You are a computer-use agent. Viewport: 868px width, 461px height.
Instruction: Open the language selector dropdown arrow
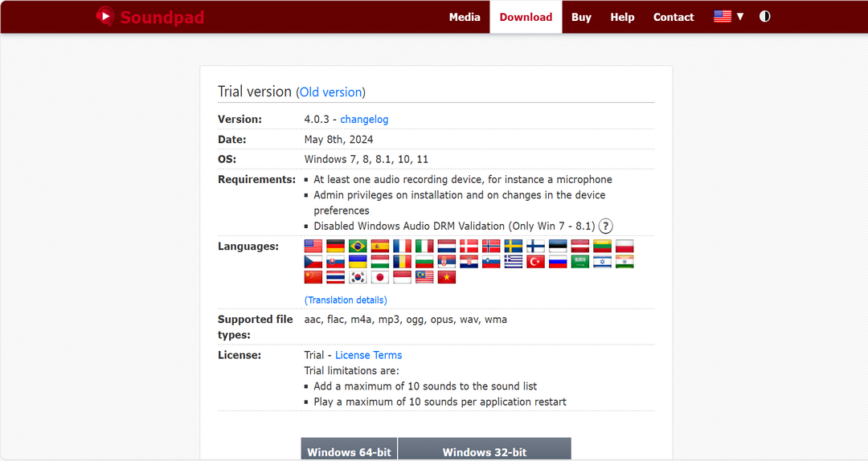tap(740, 17)
